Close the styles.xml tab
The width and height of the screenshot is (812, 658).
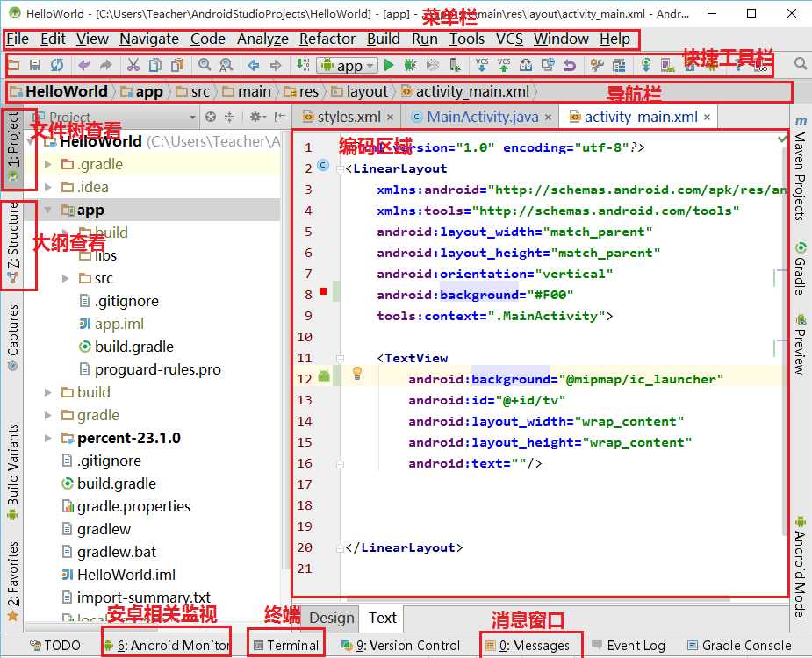point(390,118)
